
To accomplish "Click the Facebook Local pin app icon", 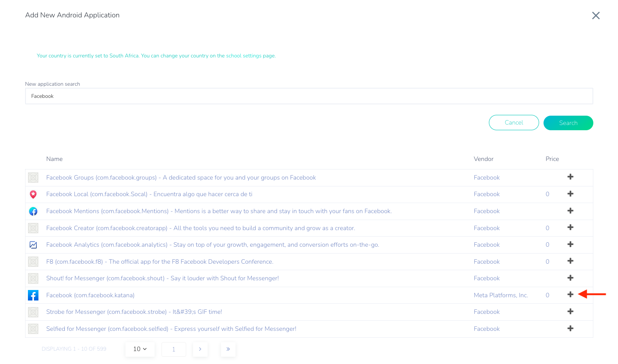I will pyautogui.click(x=33, y=195).
